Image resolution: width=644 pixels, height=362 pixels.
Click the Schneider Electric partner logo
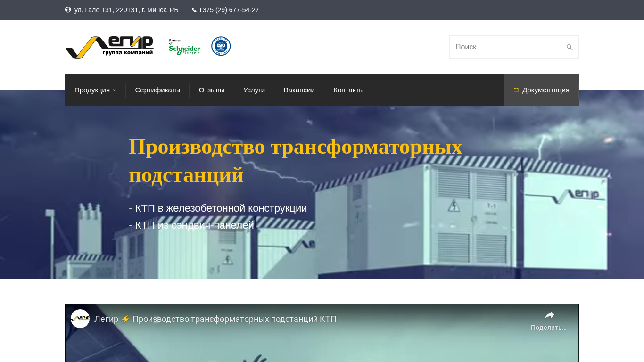[x=184, y=47]
